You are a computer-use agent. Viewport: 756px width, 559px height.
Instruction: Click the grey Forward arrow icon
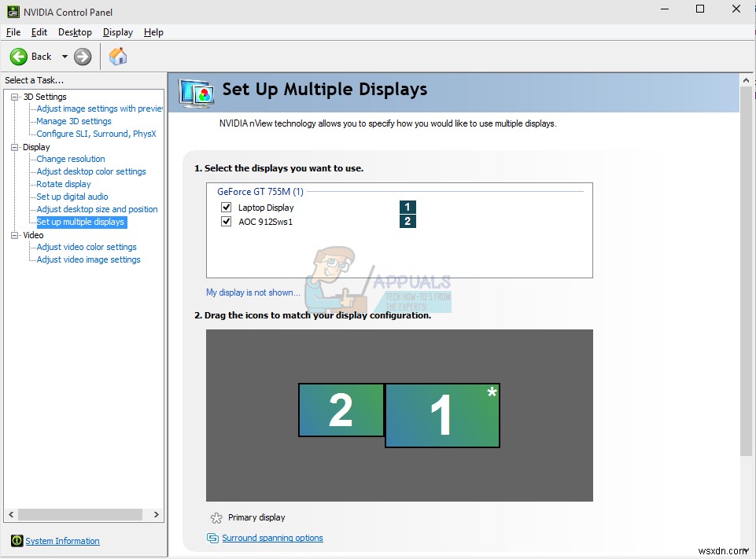click(83, 57)
